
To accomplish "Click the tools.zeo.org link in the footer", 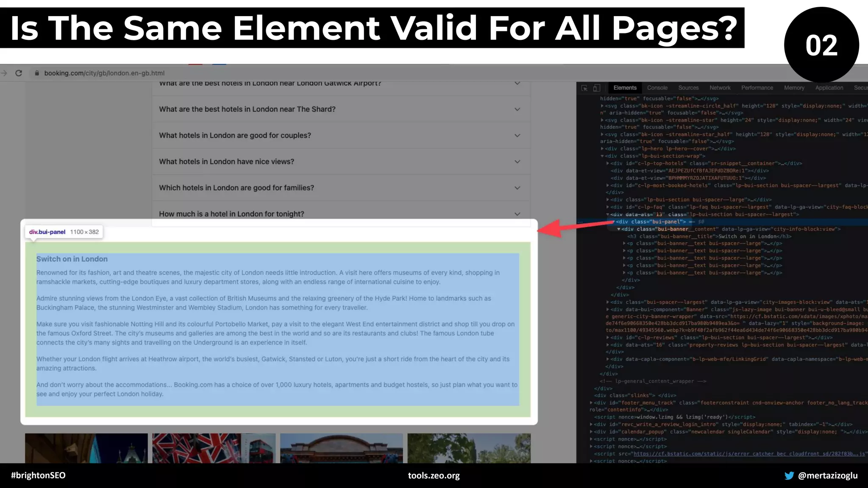I will point(434,476).
